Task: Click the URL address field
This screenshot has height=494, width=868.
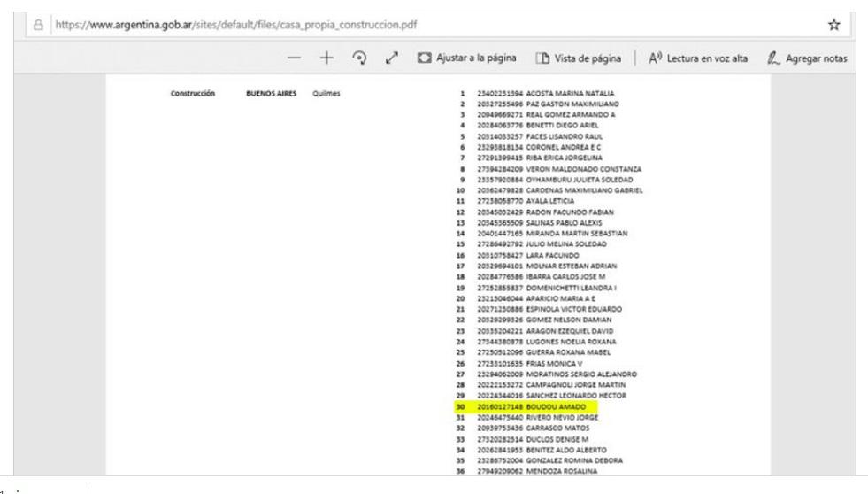Action: click(437, 25)
